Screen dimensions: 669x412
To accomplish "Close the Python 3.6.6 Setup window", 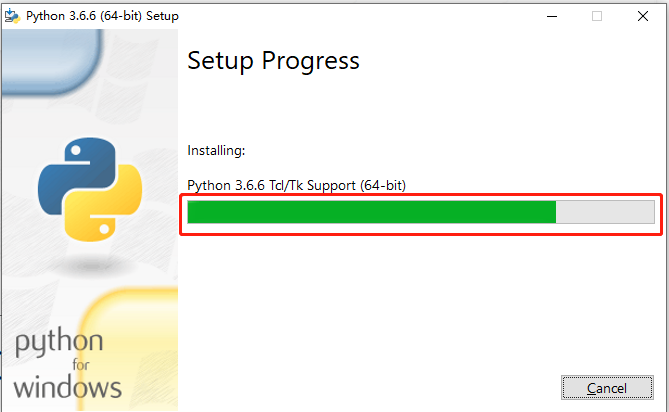I will coord(643,16).
